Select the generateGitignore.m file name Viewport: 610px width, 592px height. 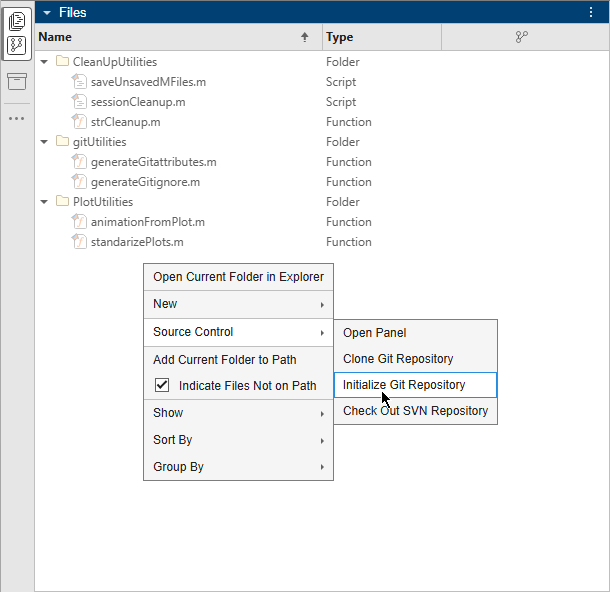coord(145,182)
